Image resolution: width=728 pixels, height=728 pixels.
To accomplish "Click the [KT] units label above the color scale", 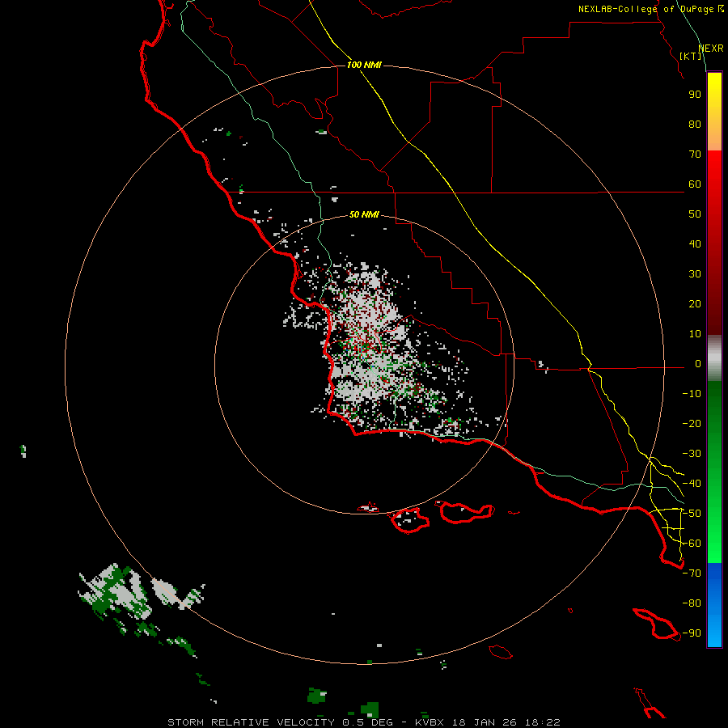I will pyautogui.click(x=691, y=56).
